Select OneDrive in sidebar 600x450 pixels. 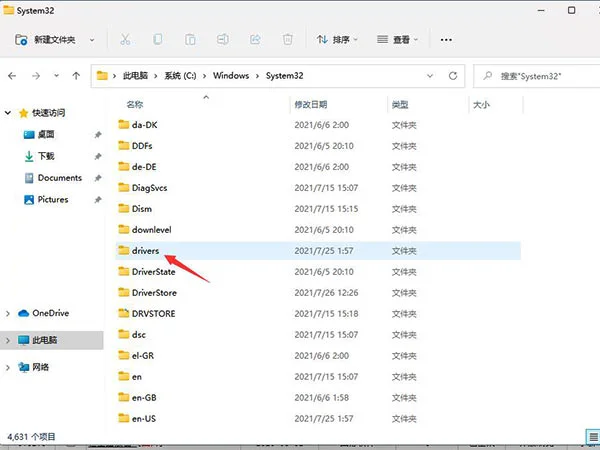pyautogui.click(x=44, y=313)
